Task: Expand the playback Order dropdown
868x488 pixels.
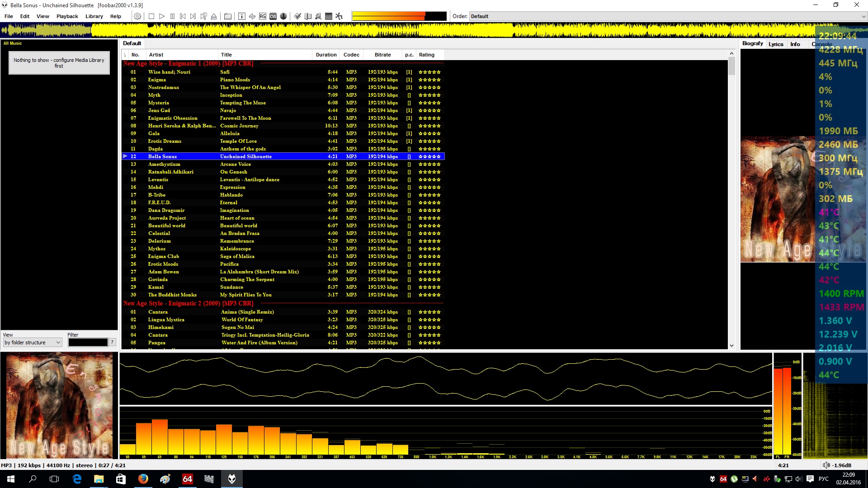Action: pos(863,16)
